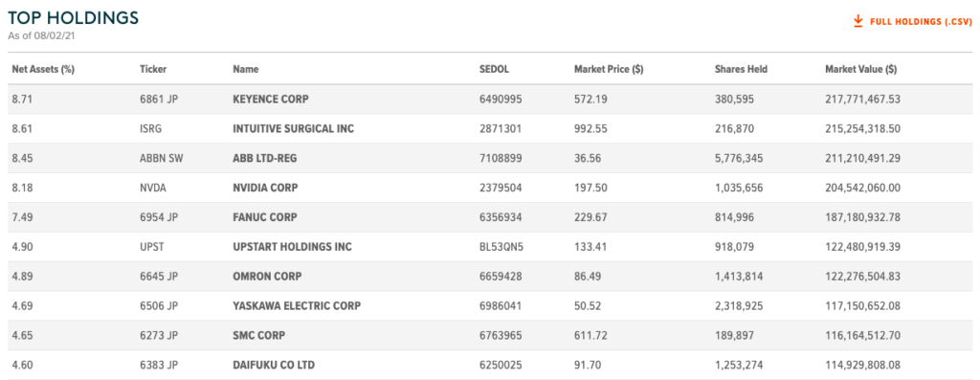This screenshot has width=980, height=380.
Task: Download the Full Holdings (.CSV) file
Action: (912, 22)
